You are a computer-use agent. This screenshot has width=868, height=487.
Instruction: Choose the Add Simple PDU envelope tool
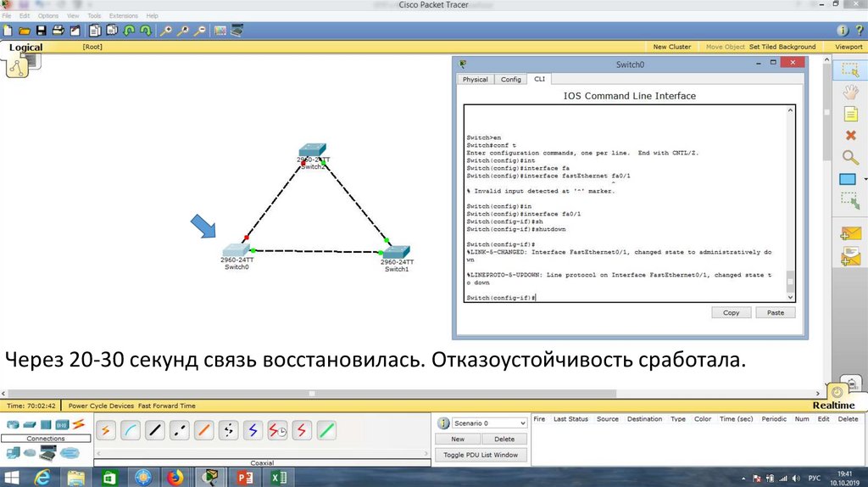[x=850, y=234]
